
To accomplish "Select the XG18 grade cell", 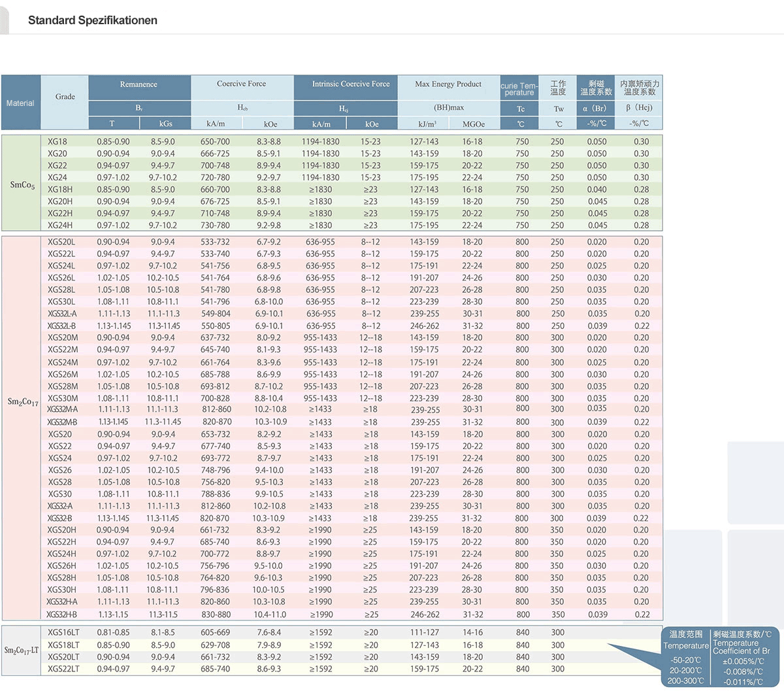I will [x=57, y=141].
